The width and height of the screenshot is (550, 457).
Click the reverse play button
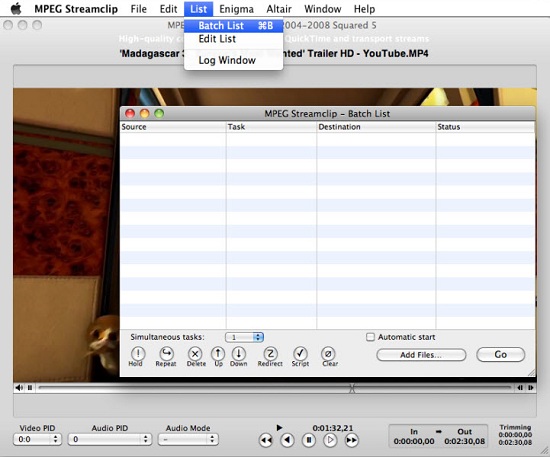[x=287, y=440]
